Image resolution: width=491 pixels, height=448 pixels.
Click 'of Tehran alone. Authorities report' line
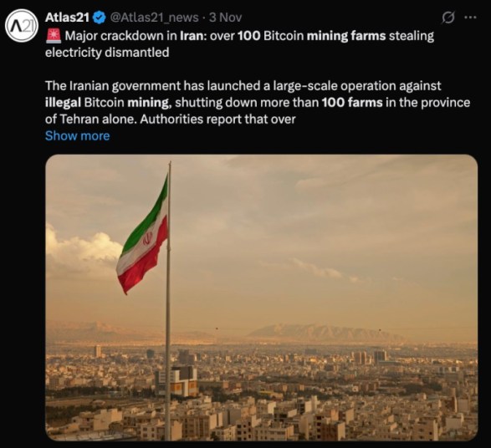click(171, 120)
